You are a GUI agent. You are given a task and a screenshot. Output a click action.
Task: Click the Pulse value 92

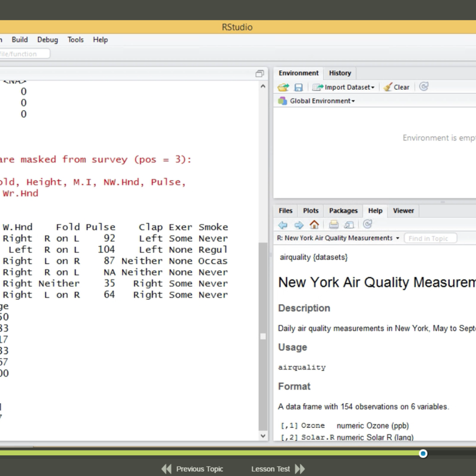click(x=109, y=239)
